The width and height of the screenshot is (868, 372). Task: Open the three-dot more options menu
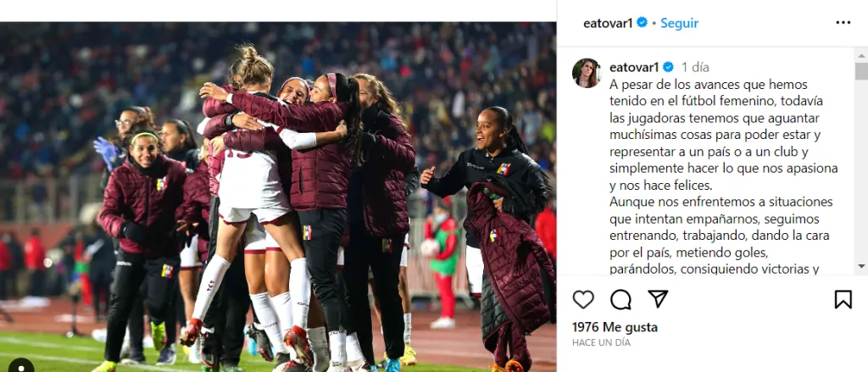pyautogui.click(x=843, y=23)
